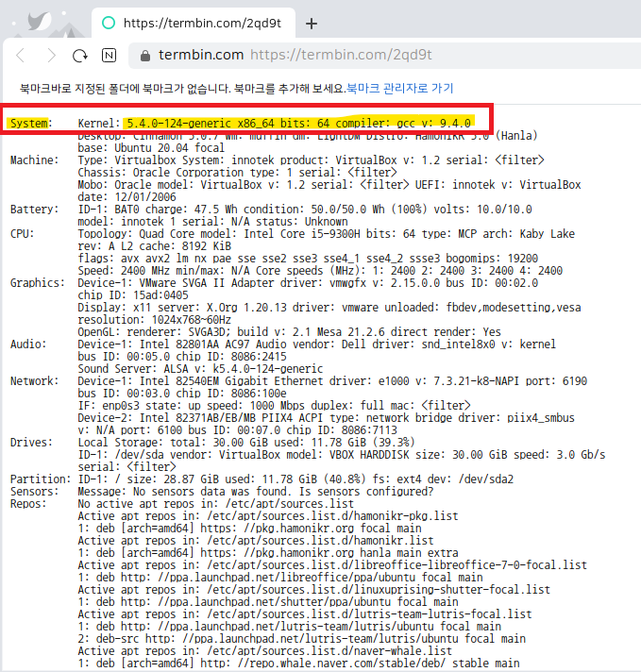This screenshot has height=672, width=641.
Task: Click the browser forward arrow
Action: click(52, 56)
